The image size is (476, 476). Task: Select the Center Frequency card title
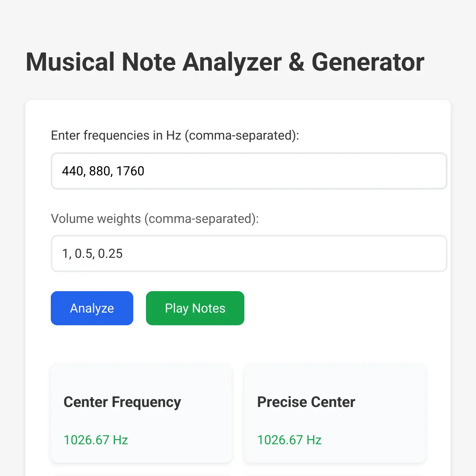[122, 402]
